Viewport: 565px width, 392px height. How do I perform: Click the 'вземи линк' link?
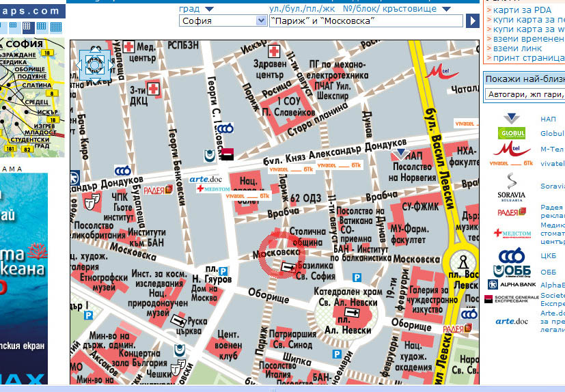click(517, 48)
